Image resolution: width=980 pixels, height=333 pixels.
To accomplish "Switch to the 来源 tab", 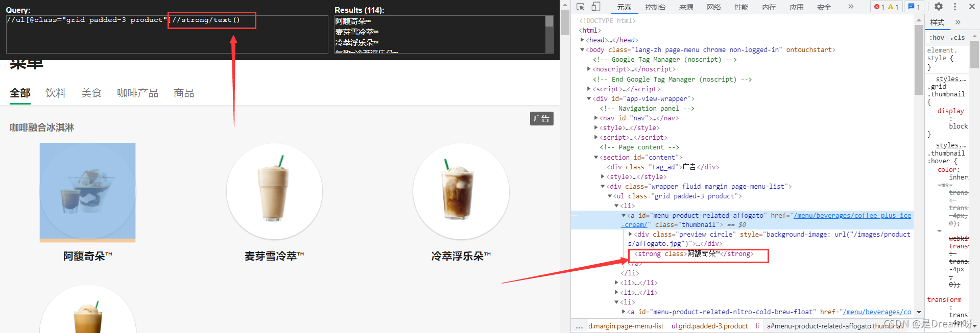I will pos(686,7).
